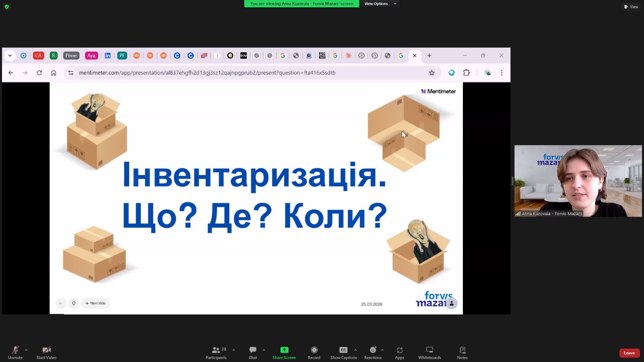This screenshot has width=644, height=362.
Task: Open the Apps panel
Action: pyautogui.click(x=399, y=352)
